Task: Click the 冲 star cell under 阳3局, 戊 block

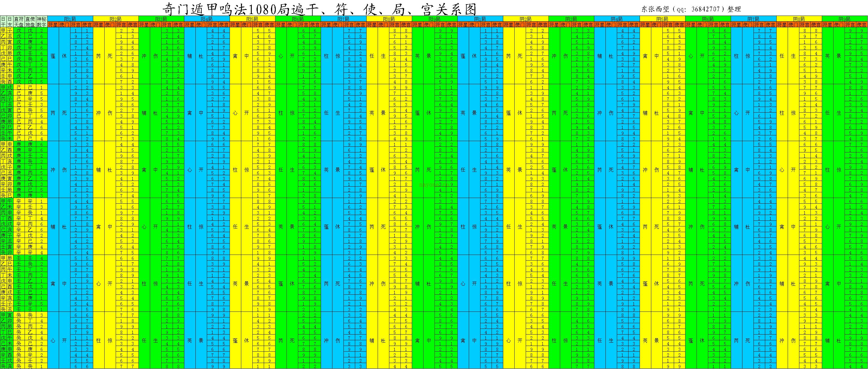Action: point(144,56)
